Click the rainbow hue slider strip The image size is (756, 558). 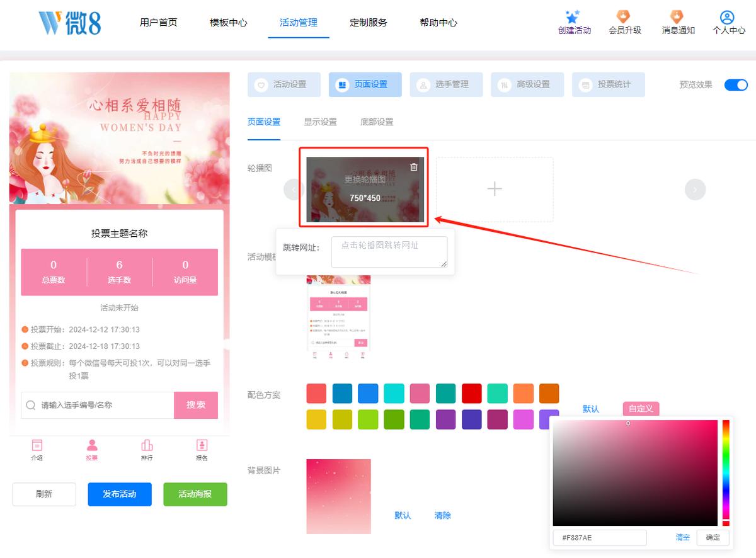pyautogui.click(x=726, y=473)
